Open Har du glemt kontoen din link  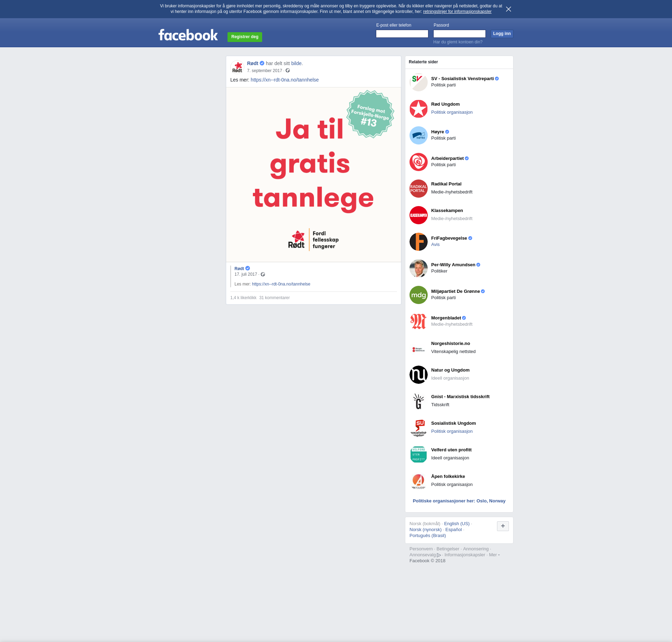(458, 42)
